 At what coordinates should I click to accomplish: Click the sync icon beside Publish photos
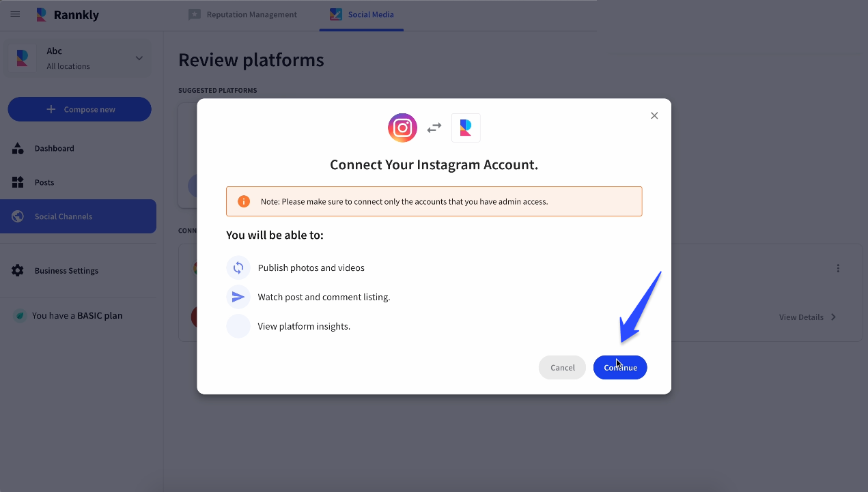(238, 267)
